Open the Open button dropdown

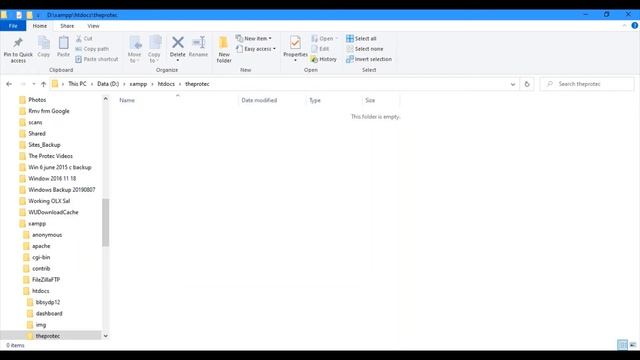point(325,38)
